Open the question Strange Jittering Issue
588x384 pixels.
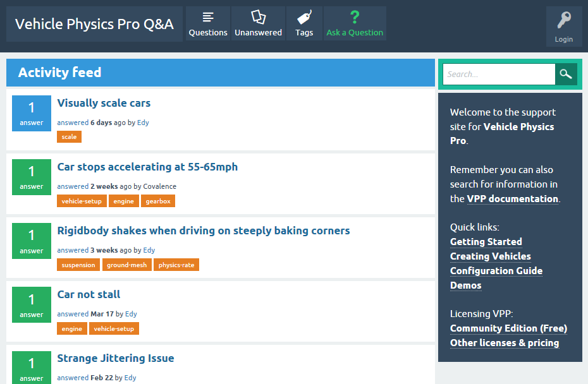(x=115, y=357)
